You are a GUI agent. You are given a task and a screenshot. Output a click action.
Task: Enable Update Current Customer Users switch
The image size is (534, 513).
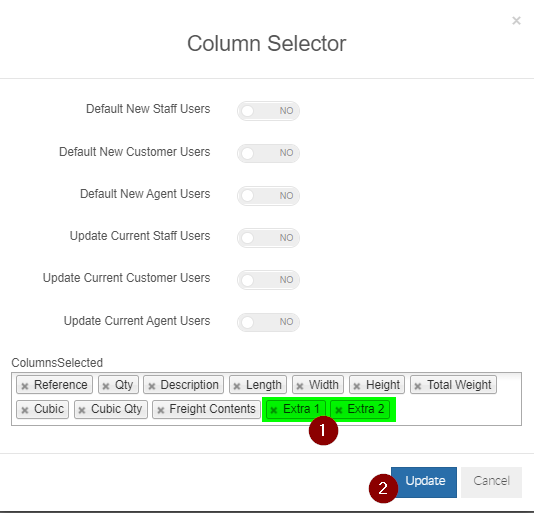[268, 280]
